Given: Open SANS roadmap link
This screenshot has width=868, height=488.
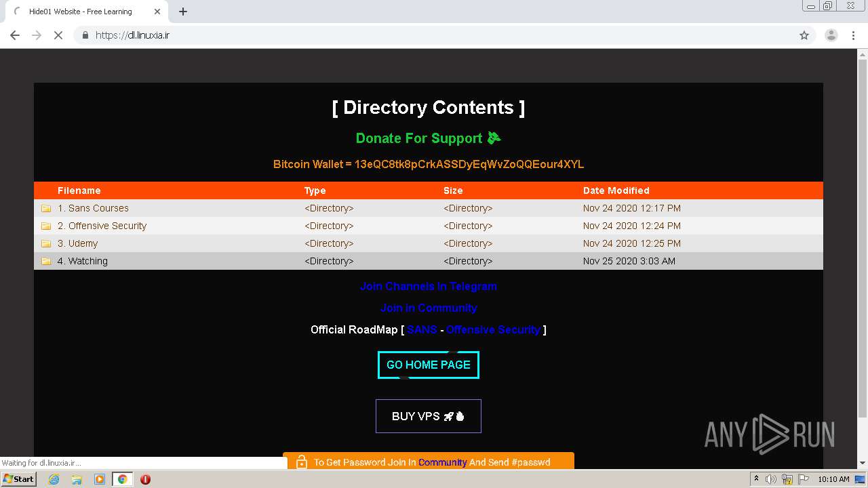Looking at the screenshot, I should [422, 329].
